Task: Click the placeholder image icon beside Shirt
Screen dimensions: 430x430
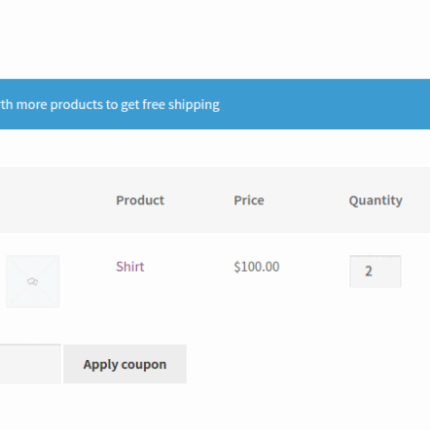Action: pos(32,282)
